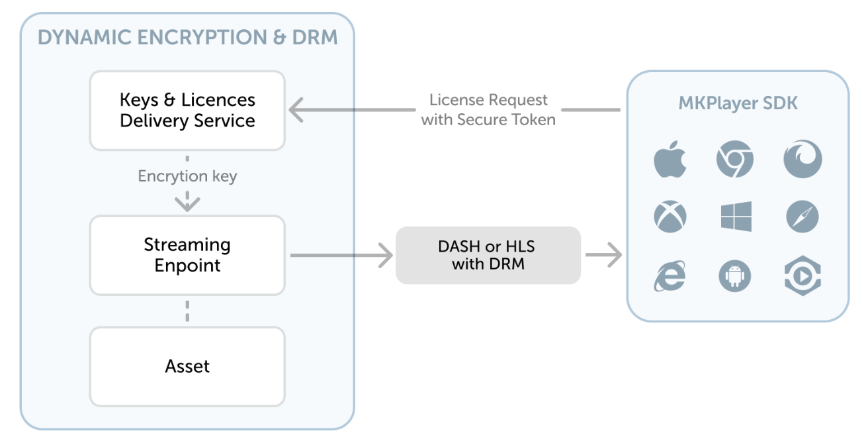Click the DASH or HLS with DRM box
This screenshot has width=868, height=445.
point(488,256)
